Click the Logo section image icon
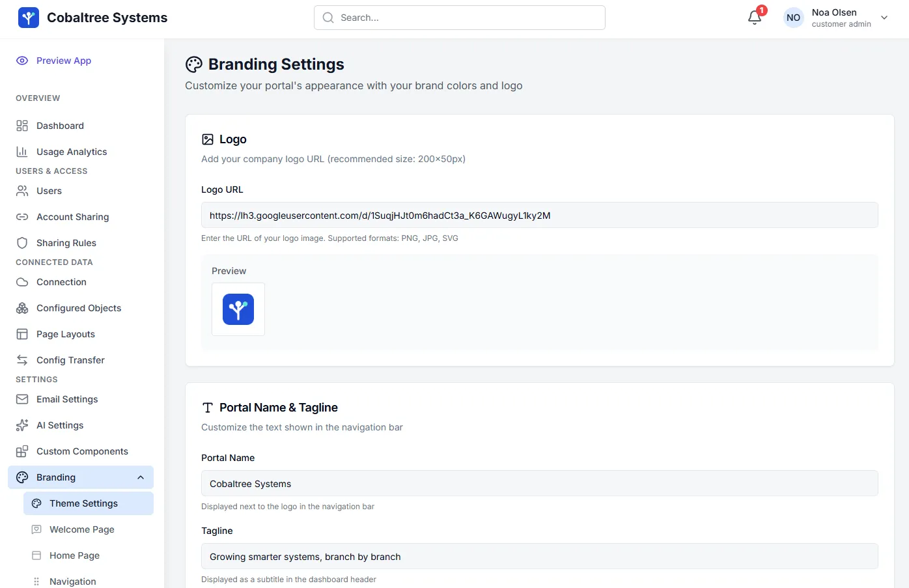This screenshot has height=588, width=909. point(208,139)
